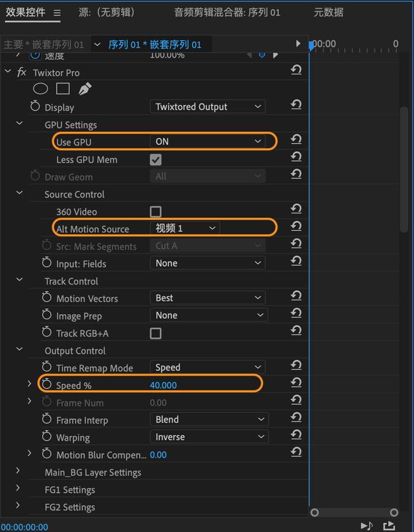The height and width of the screenshot is (532, 414).
Task: Open the Display dropdown showing Twixtored Output
Action: click(208, 107)
